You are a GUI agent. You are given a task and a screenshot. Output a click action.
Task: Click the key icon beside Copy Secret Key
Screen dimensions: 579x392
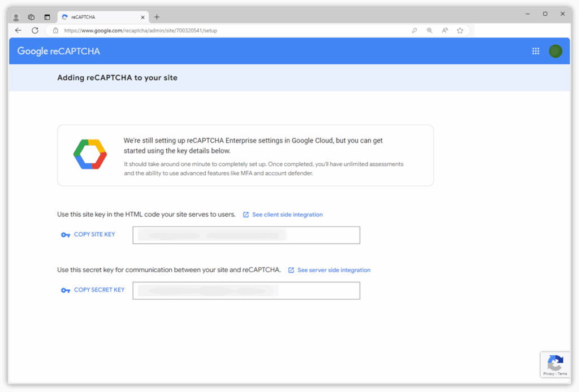66,290
